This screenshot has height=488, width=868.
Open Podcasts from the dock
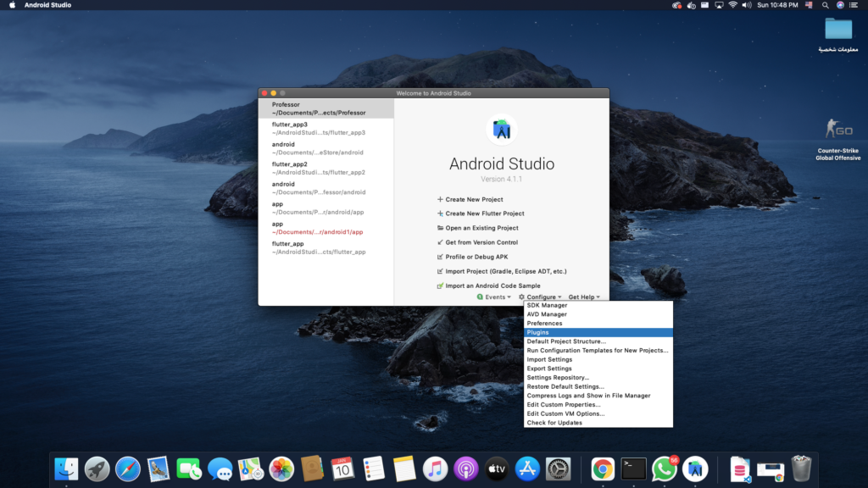click(x=465, y=469)
